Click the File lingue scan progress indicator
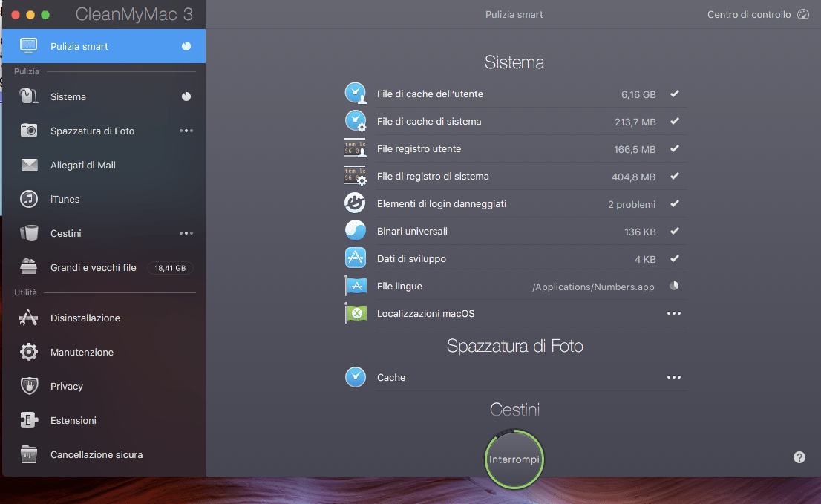The image size is (821, 504). (x=673, y=286)
